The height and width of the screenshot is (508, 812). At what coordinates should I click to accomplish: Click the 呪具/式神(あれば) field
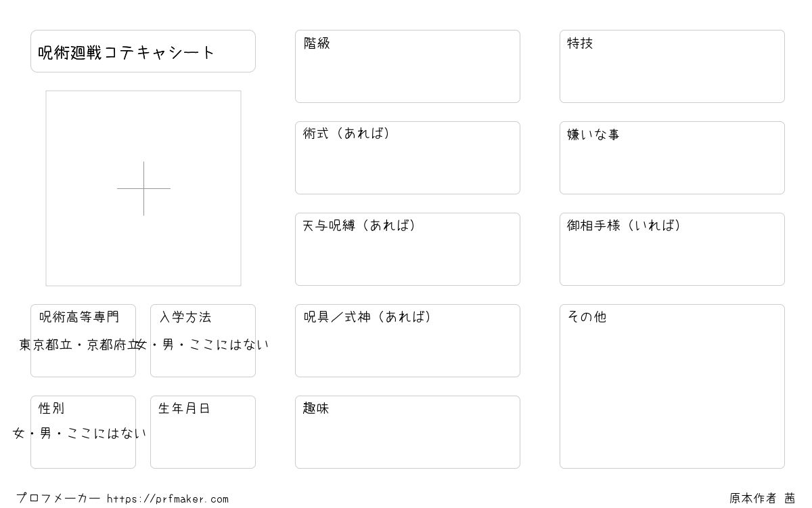(x=407, y=341)
